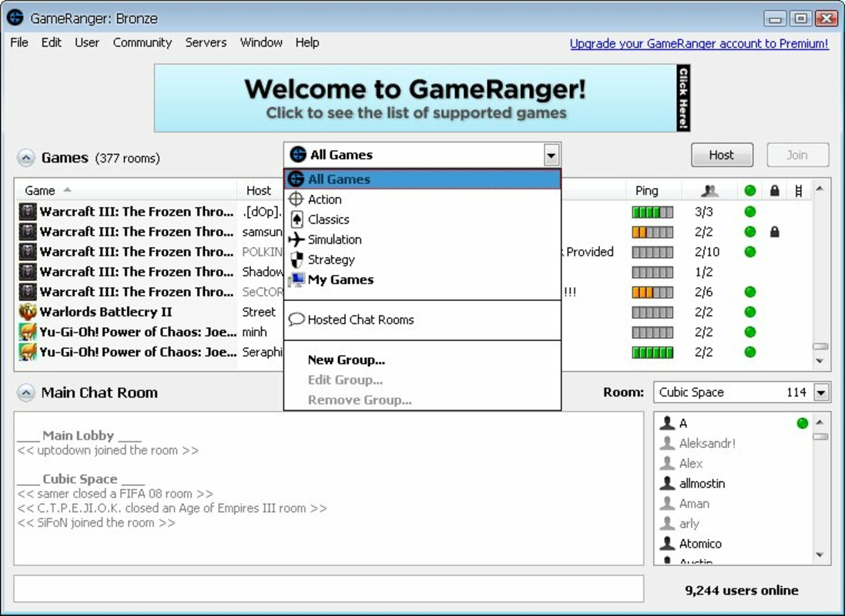The width and height of the screenshot is (845, 616).
Task: Click the Yu-Gi-Oh icon in Seraphi's row
Action: coord(28,351)
